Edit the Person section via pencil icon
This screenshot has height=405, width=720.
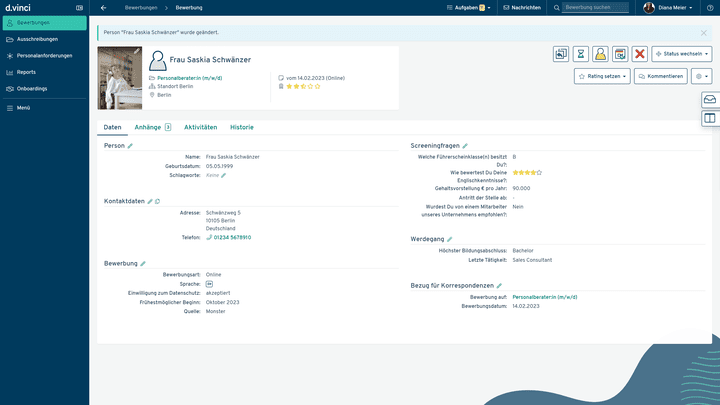pos(130,146)
